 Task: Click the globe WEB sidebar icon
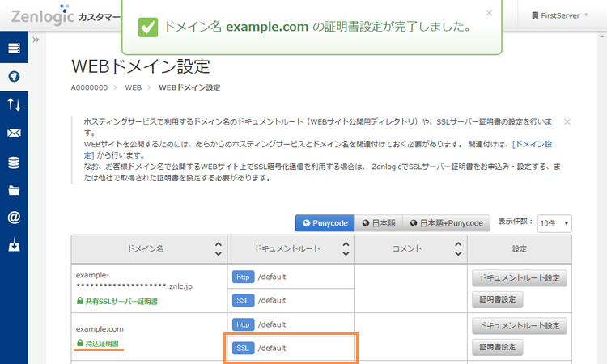(14, 77)
